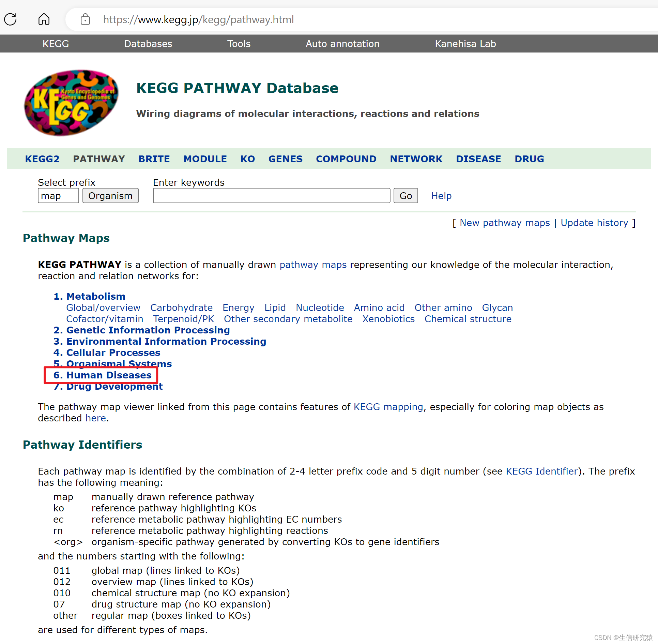Click the KEGG colorful logo image
Viewport: 658px width, 644px height.
click(71, 103)
